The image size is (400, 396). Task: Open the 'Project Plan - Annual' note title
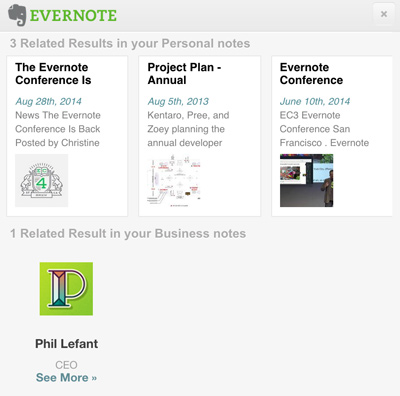[x=184, y=74]
